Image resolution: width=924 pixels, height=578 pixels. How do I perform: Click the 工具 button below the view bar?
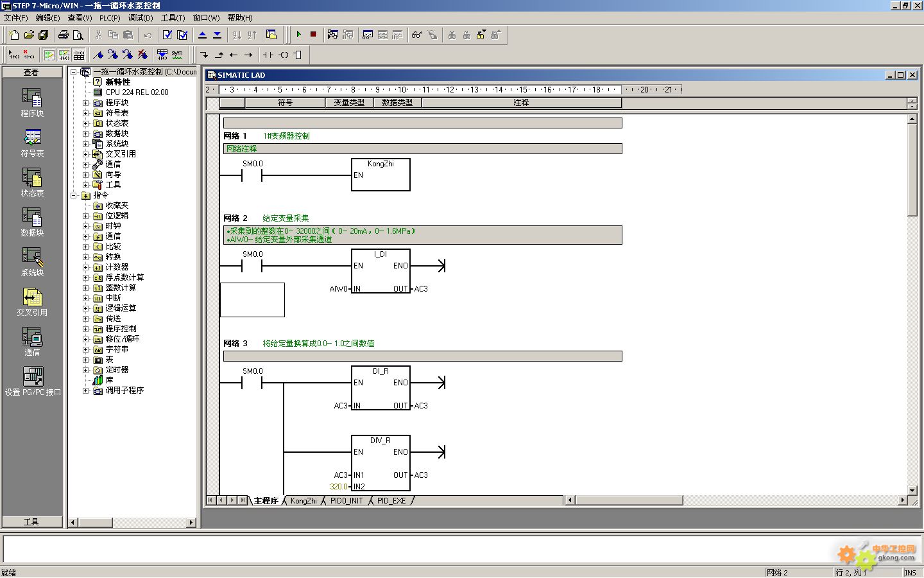click(x=32, y=521)
